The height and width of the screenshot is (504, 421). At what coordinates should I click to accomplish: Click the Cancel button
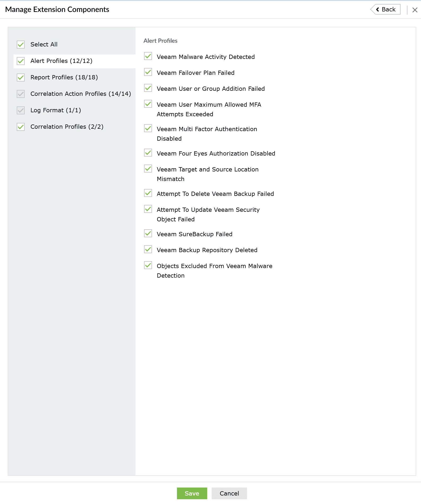coord(229,493)
